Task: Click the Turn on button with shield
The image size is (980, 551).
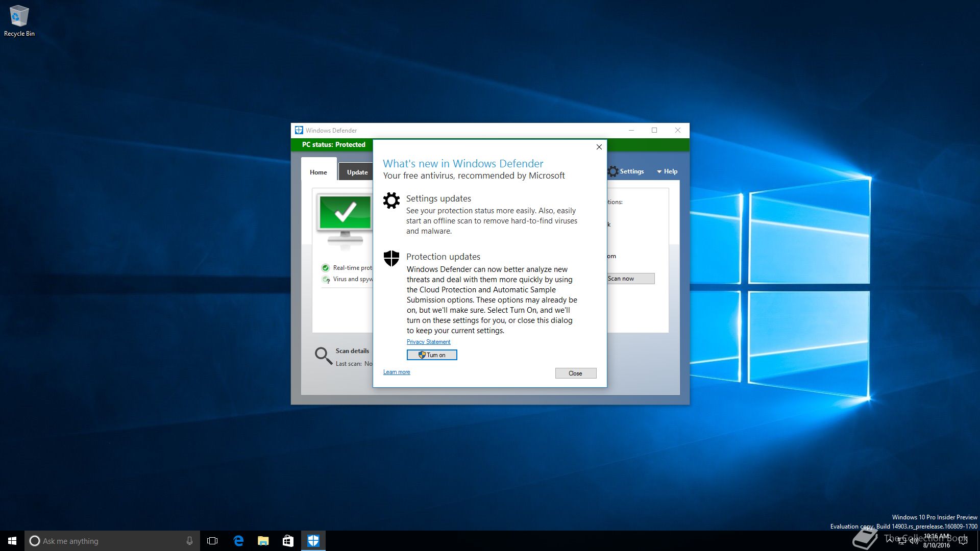Action: (432, 355)
